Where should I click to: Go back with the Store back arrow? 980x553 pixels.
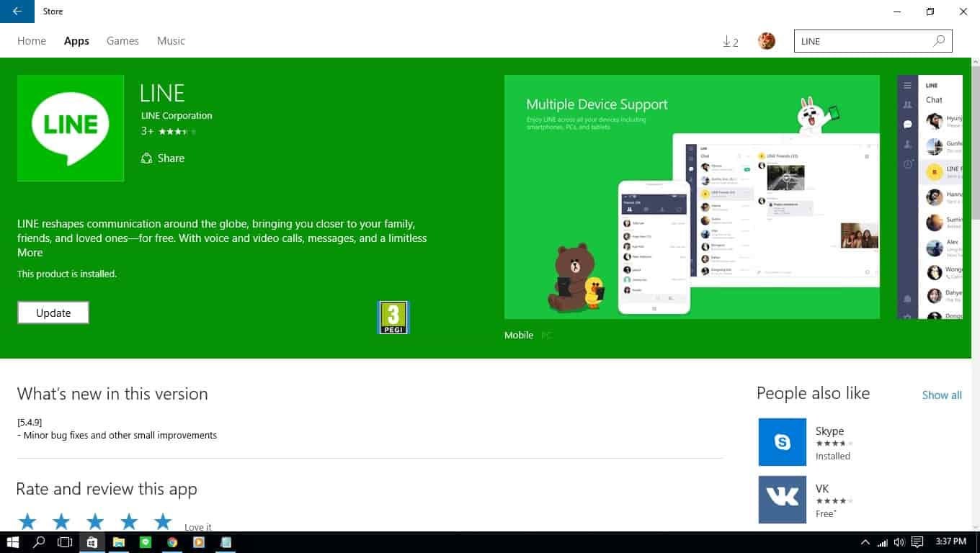coord(17,12)
